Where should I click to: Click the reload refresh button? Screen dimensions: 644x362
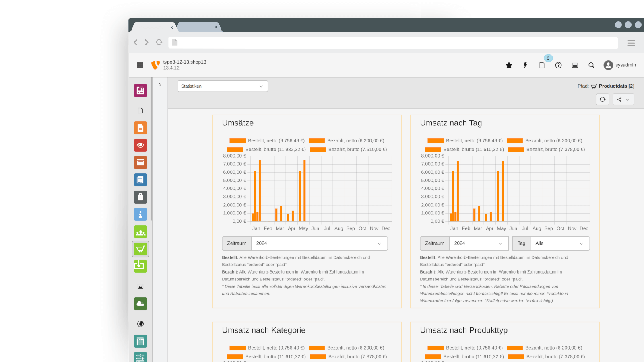tap(603, 99)
